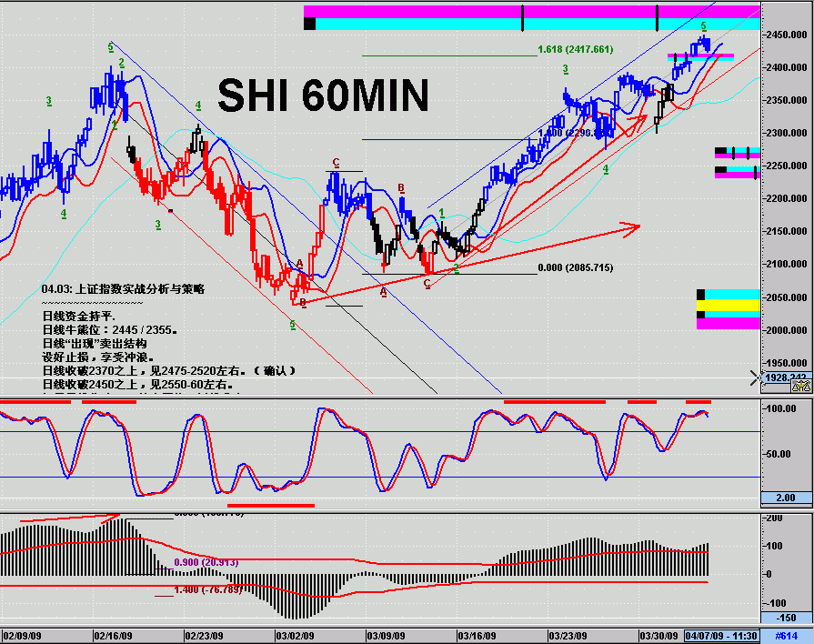Select the 03/09/09 date on time axis
The height and width of the screenshot is (644, 814).
(386, 636)
